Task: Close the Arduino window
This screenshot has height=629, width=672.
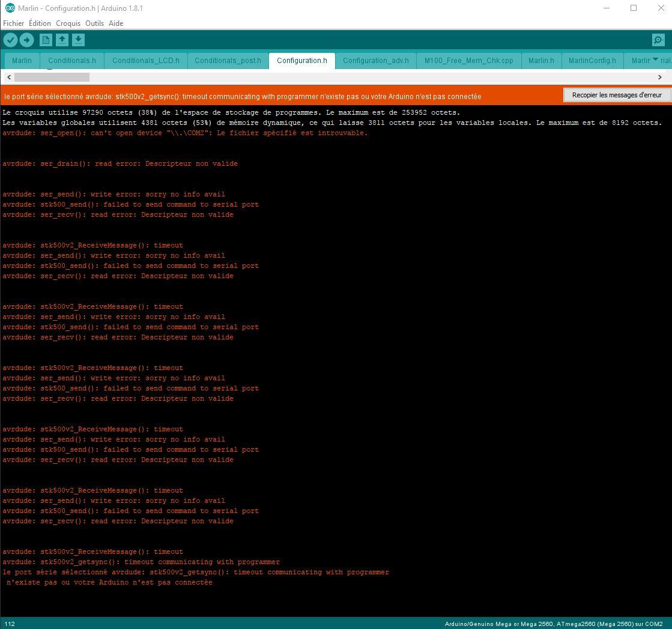Action: tap(661, 8)
